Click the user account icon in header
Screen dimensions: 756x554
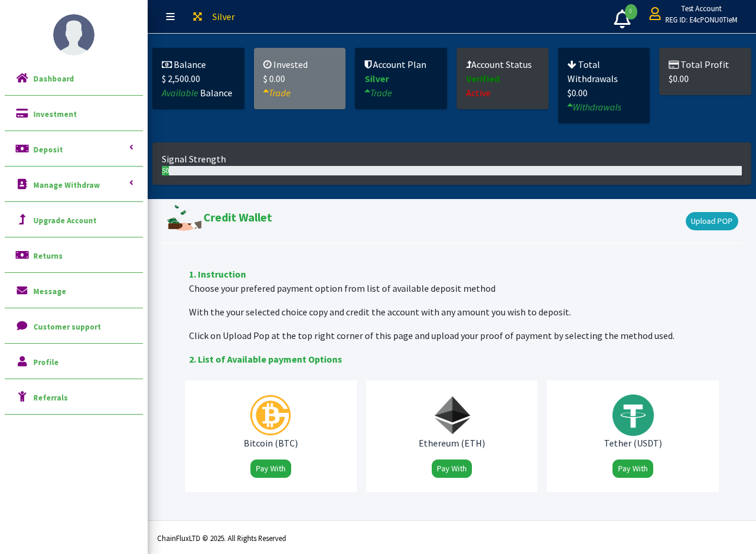coord(655,14)
